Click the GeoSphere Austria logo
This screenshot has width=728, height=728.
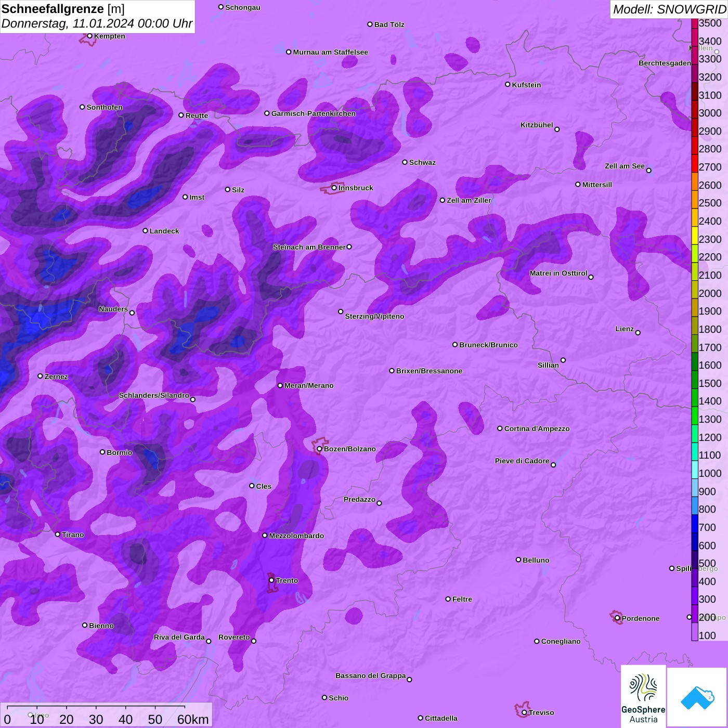[x=643, y=696]
